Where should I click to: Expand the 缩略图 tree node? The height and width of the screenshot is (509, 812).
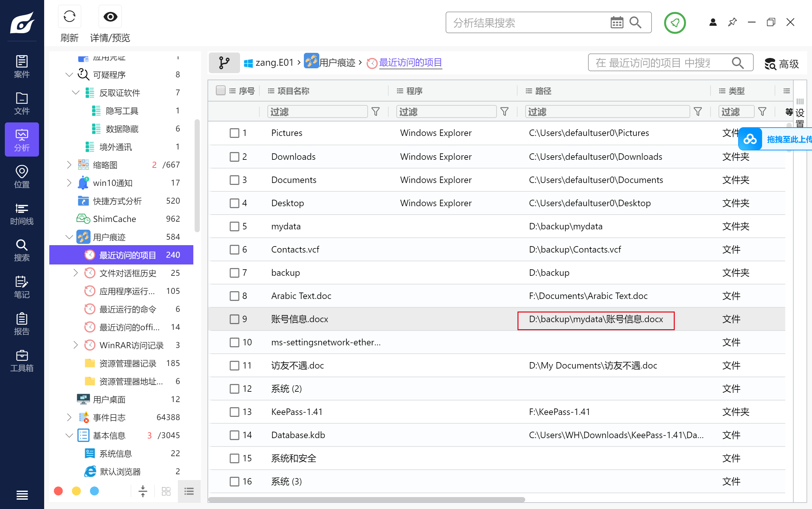[x=69, y=165]
